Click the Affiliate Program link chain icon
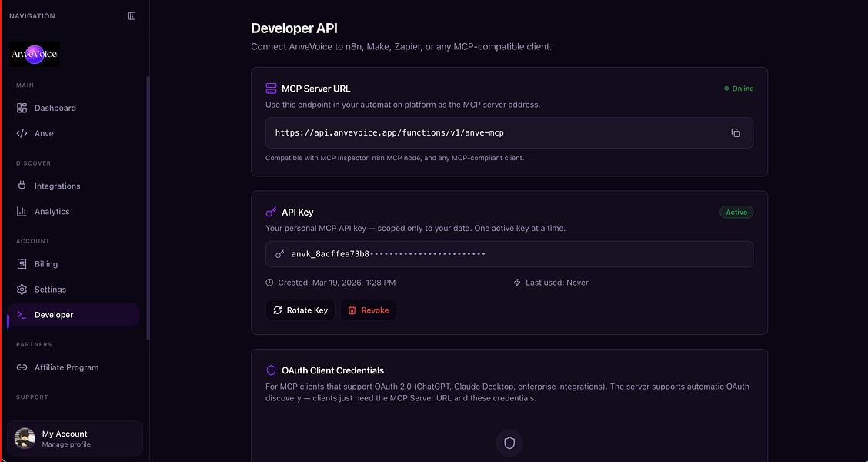Viewport: 868px width, 462px height. click(x=22, y=367)
